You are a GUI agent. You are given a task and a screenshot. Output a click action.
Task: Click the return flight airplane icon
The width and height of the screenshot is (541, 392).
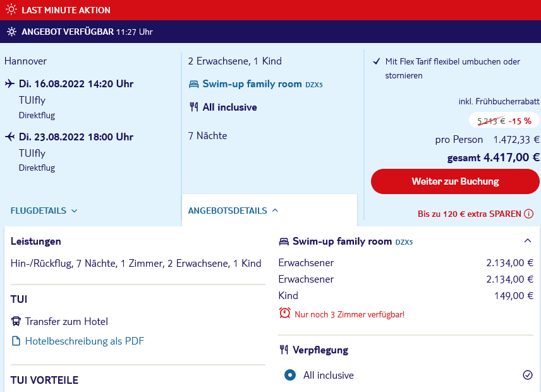coord(9,137)
